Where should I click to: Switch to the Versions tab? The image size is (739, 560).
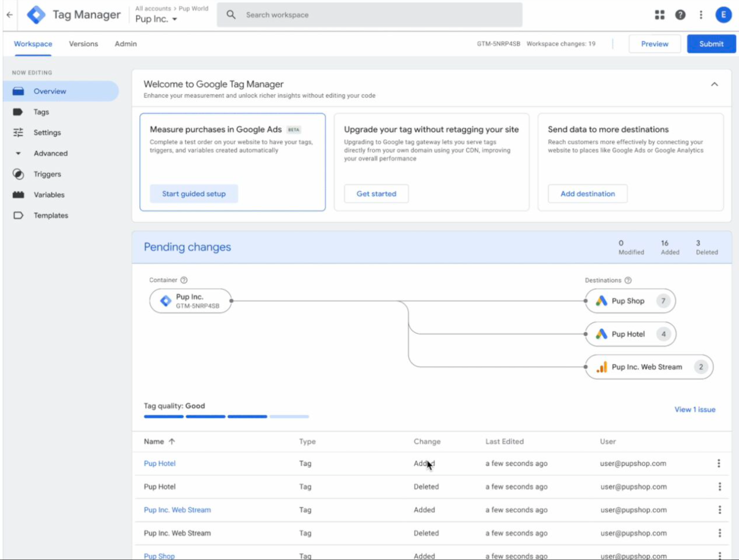point(83,44)
